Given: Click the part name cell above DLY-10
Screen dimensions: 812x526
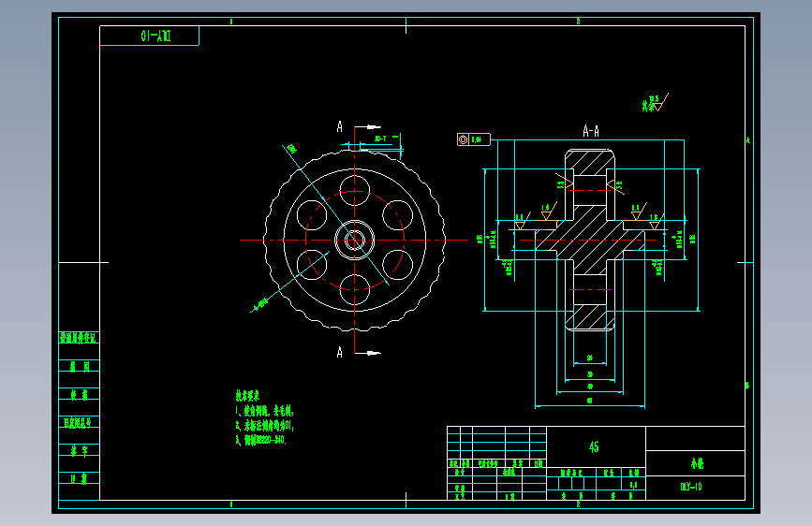Looking at the screenshot, I should click(696, 463).
